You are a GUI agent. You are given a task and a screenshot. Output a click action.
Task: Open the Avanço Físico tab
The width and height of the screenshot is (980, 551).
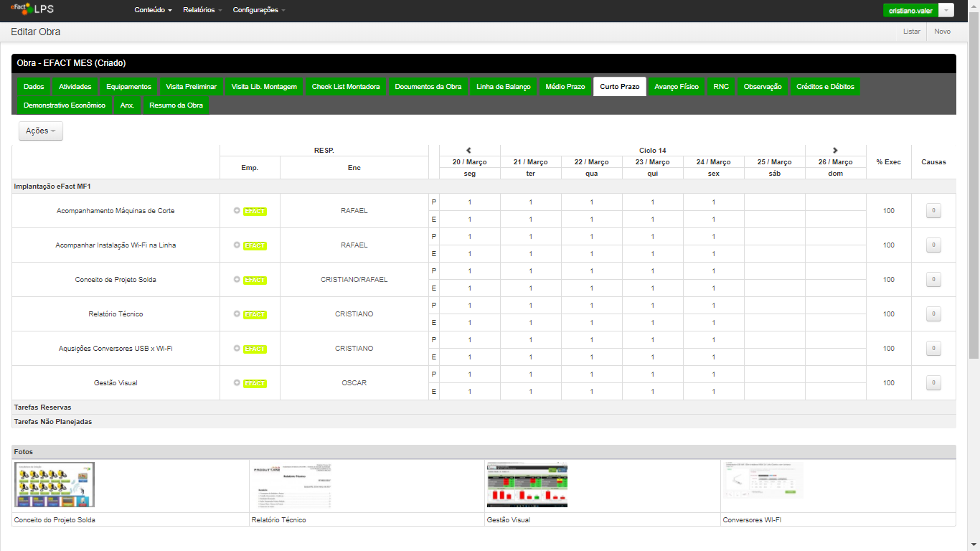(677, 87)
